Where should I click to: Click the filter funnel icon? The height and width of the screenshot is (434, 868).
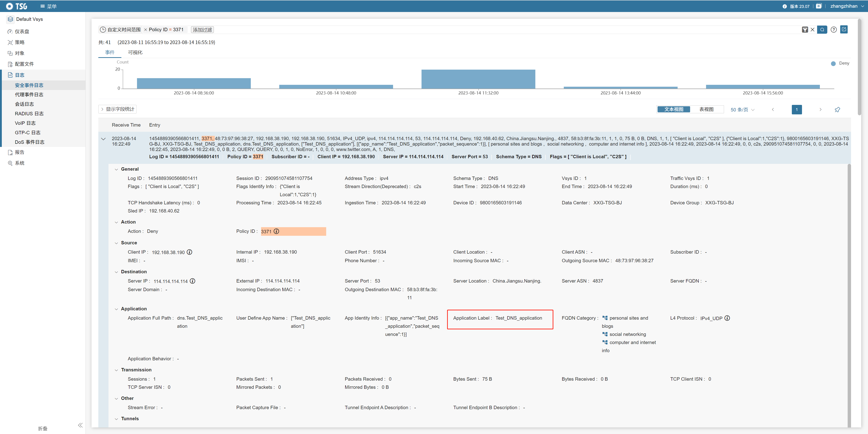(x=805, y=30)
